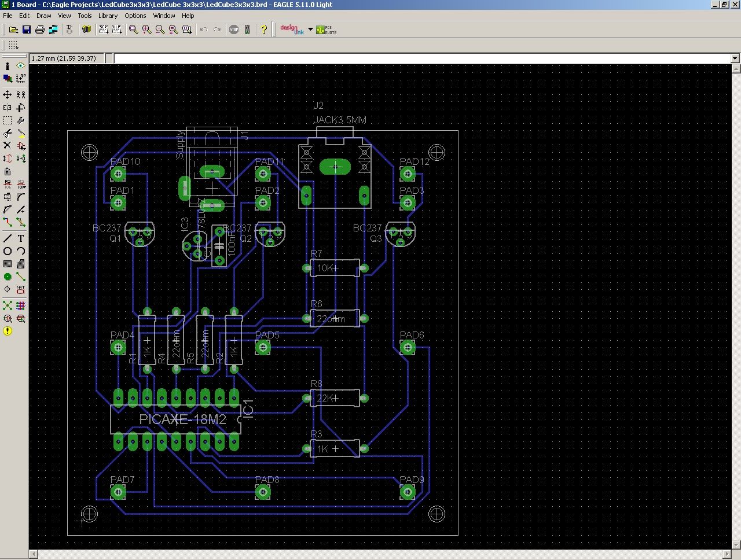Choose the Delete tool (X icon)
741x560 pixels.
(x=8, y=146)
